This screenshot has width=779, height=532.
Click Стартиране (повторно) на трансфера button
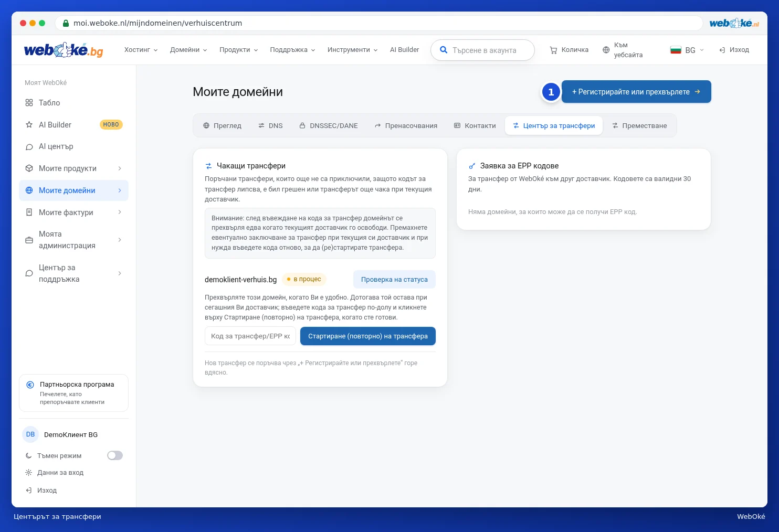click(x=368, y=336)
